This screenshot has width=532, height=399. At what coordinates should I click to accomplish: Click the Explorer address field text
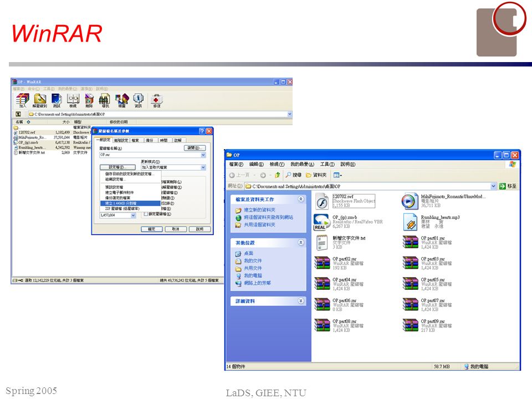click(296, 186)
